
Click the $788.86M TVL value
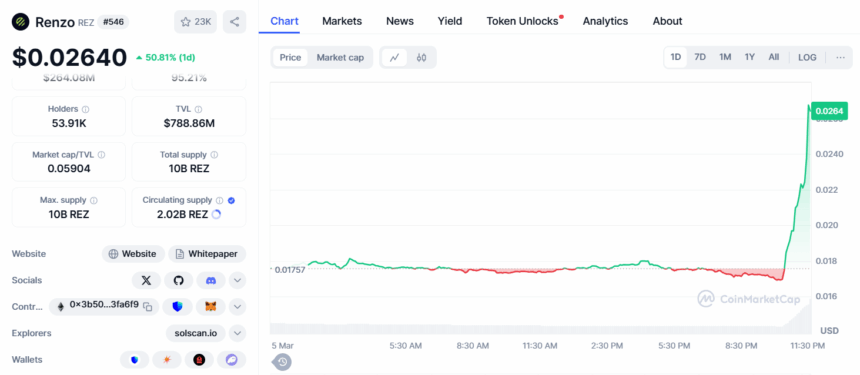click(189, 123)
